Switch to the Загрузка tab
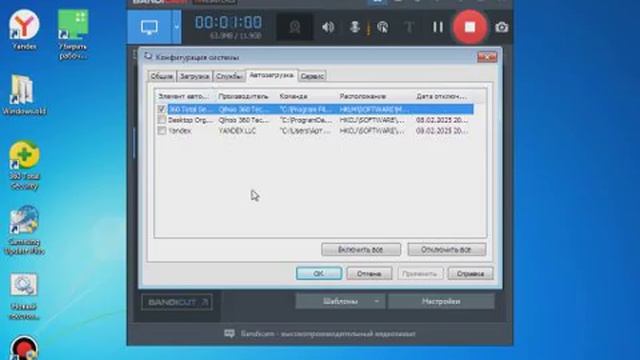Screen dimensions: 640x360 click(x=194, y=76)
